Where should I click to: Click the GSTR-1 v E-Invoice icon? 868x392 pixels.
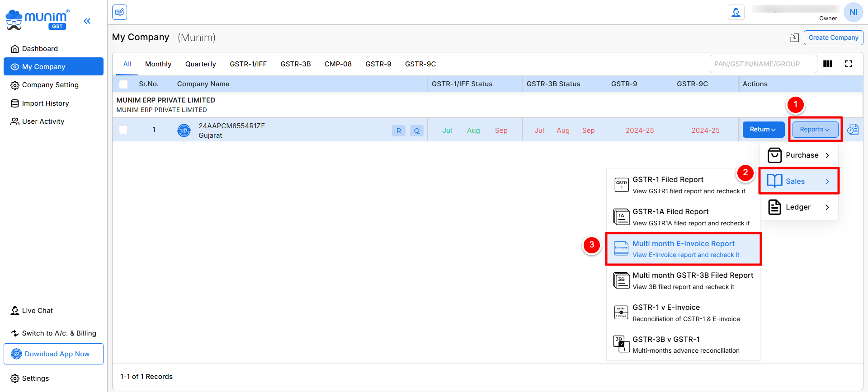point(621,312)
